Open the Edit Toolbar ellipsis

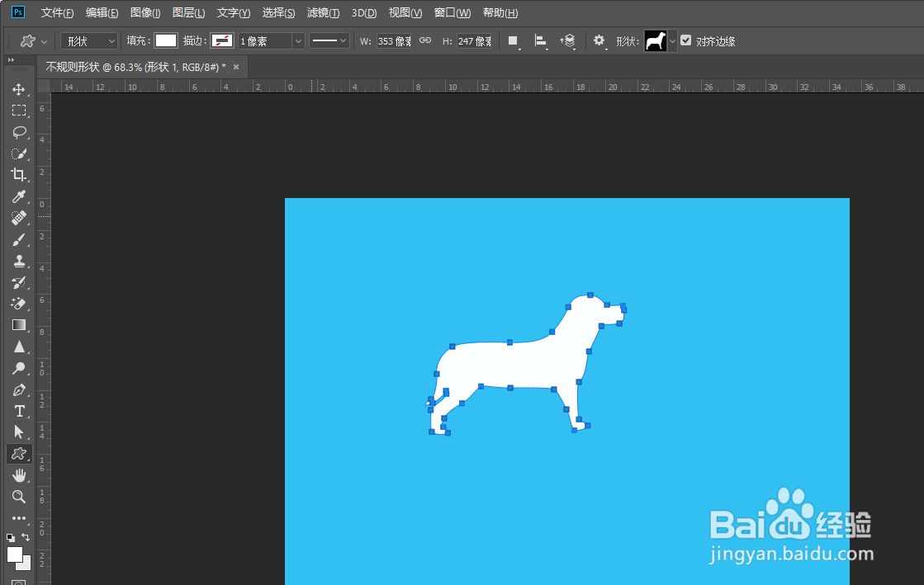click(x=19, y=518)
